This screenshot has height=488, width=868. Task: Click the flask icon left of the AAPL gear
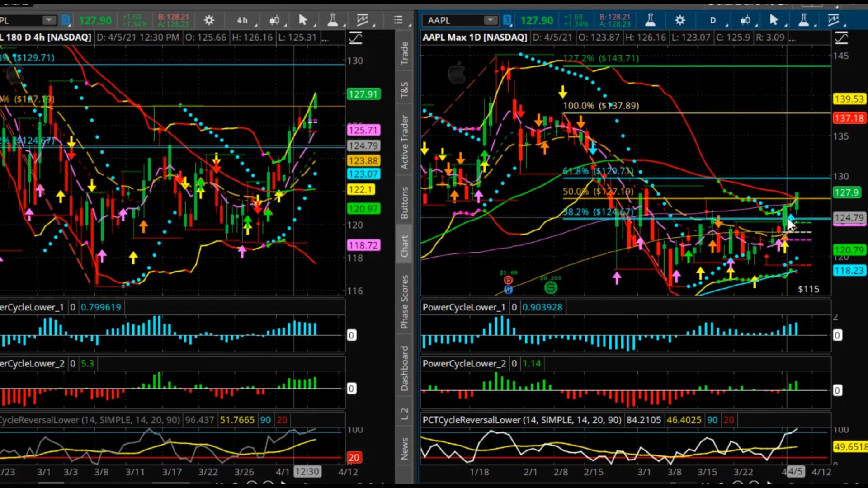point(650,20)
